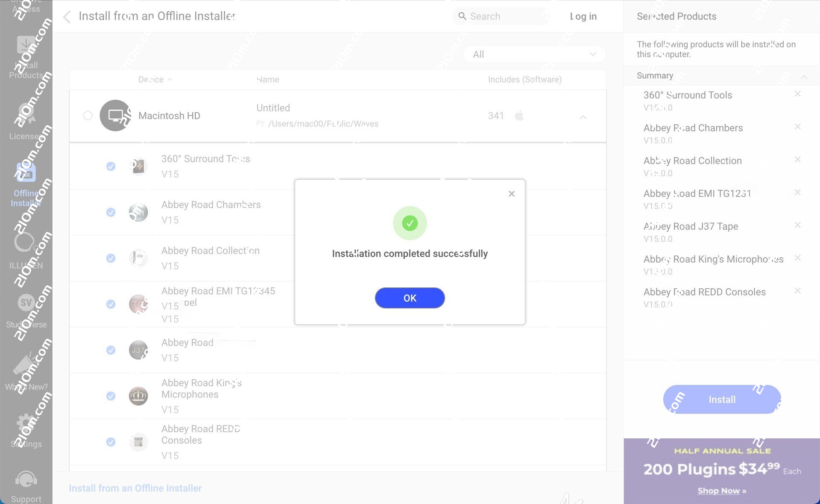
Task: Collapse the Summary section
Action: [x=804, y=77]
